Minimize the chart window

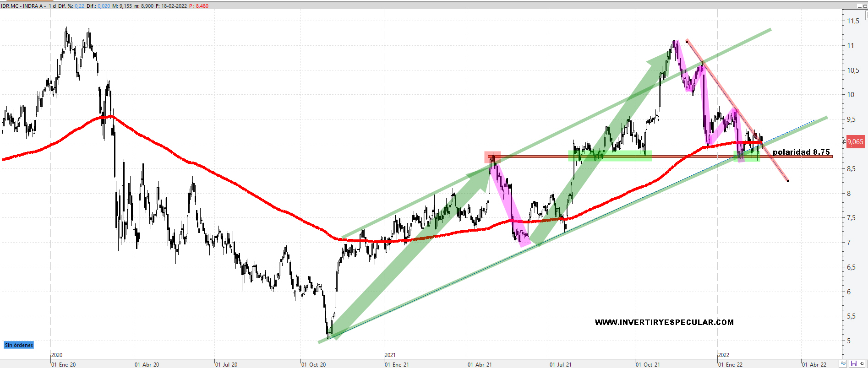pyautogui.click(x=859, y=6)
